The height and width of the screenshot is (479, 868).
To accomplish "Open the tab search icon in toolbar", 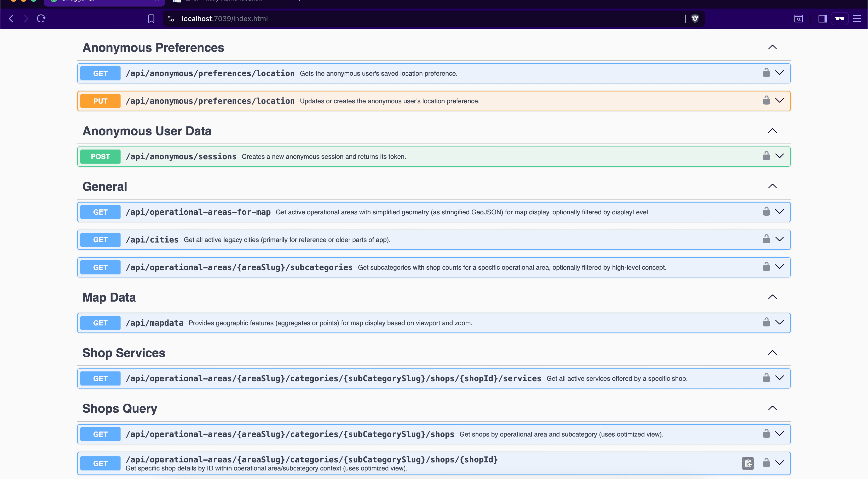I will (799, 19).
